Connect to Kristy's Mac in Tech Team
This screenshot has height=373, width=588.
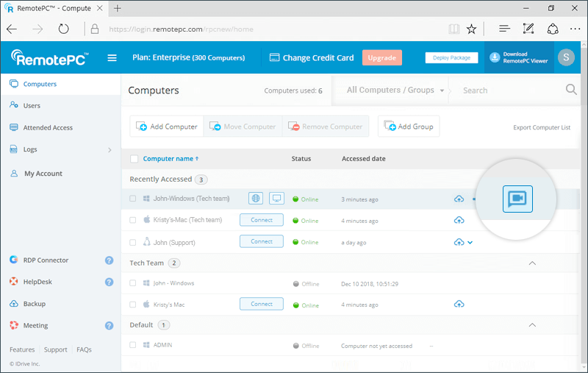point(262,304)
